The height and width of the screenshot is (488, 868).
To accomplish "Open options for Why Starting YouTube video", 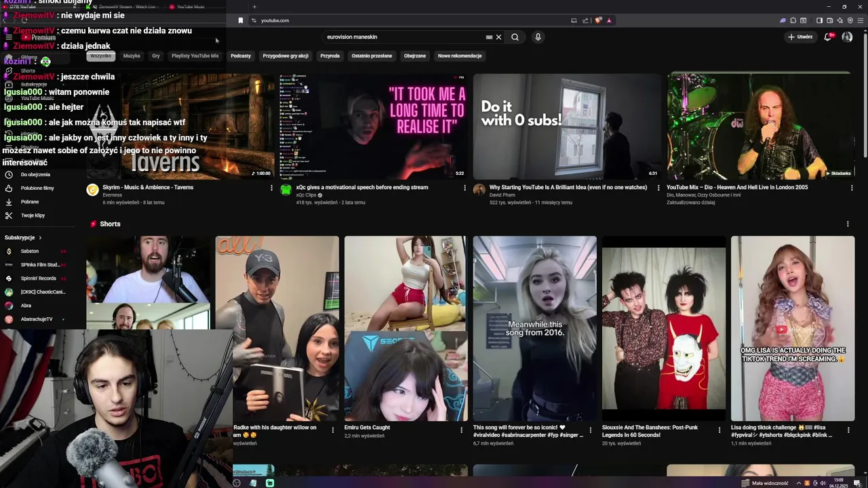I will coord(658,188).
